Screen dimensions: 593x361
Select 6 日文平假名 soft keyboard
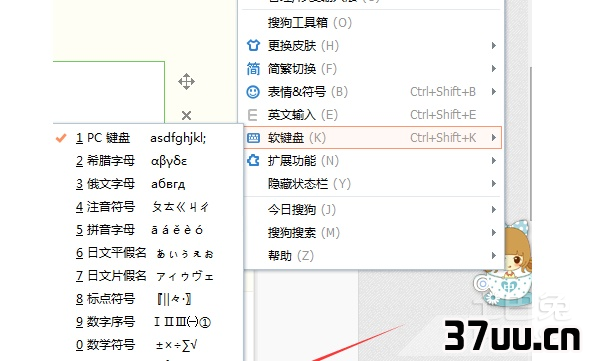[x=147, y=253]
